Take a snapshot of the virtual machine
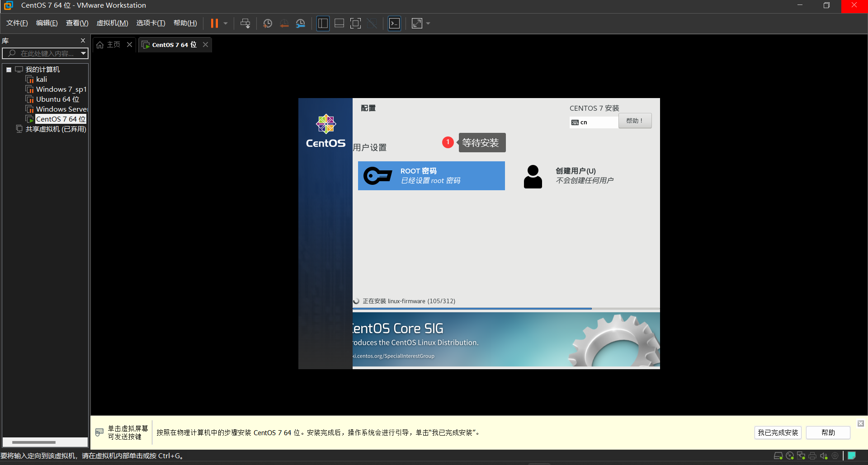The image size is (868, 465). pos(268,23)
